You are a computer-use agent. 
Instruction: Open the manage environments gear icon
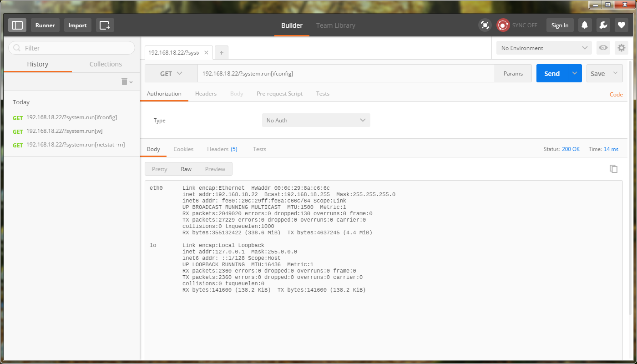(x=622, y=48)
